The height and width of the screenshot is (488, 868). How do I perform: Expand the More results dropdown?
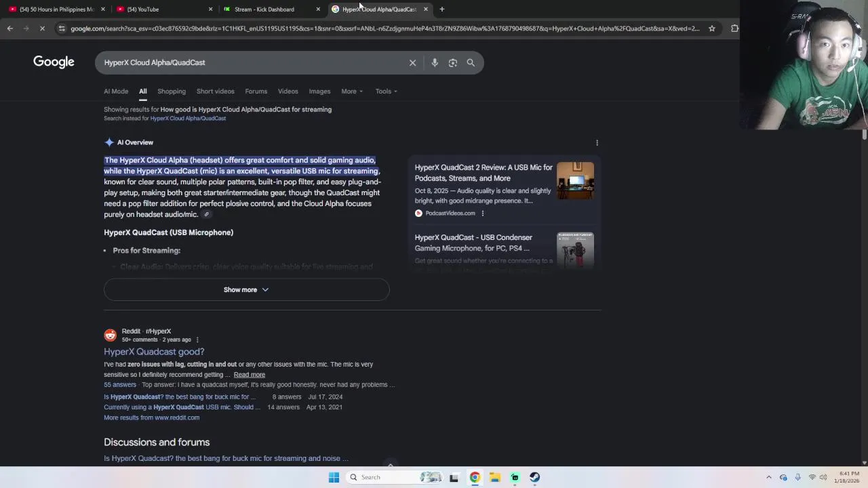[352, 91]
